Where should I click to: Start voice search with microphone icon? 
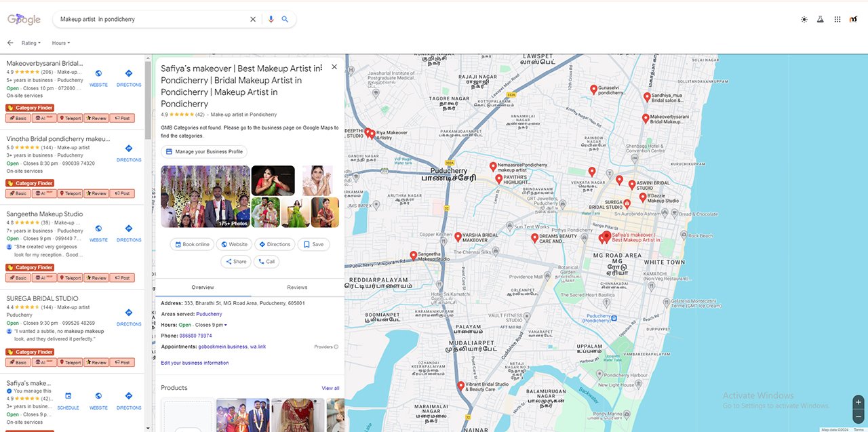click(x=271, y=20)
